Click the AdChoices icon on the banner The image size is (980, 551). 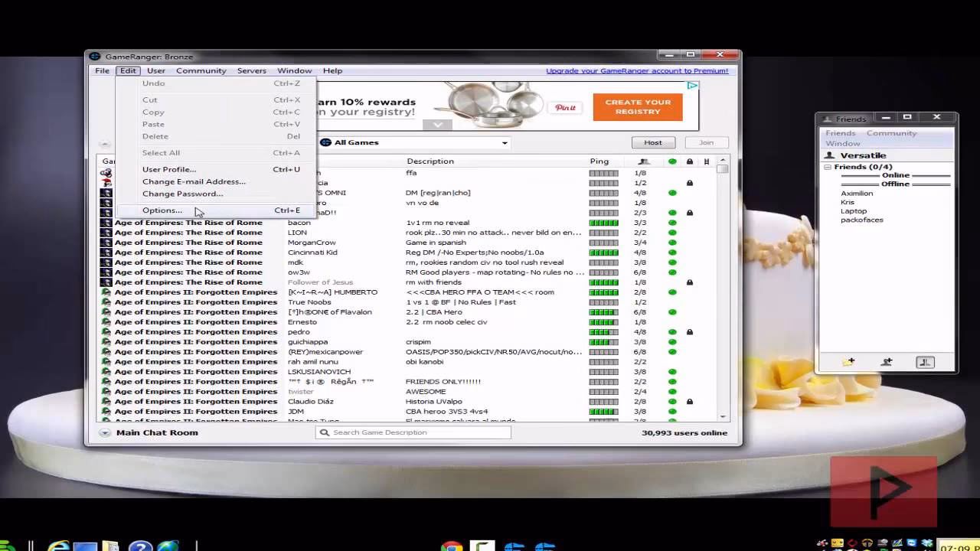692,86
